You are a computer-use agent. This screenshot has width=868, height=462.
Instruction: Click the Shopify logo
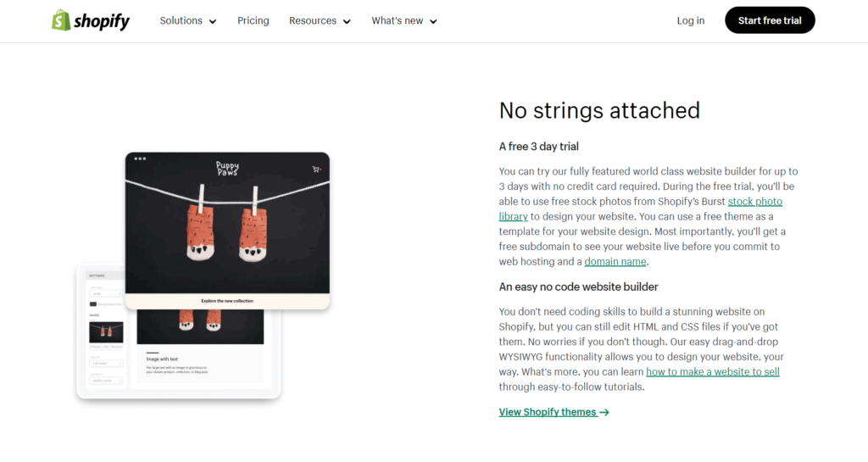click(90, 21)
